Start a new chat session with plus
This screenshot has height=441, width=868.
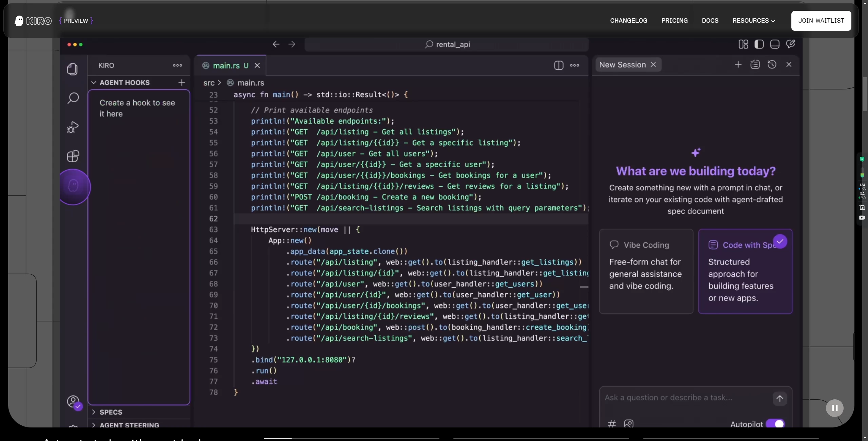(738, 64)
